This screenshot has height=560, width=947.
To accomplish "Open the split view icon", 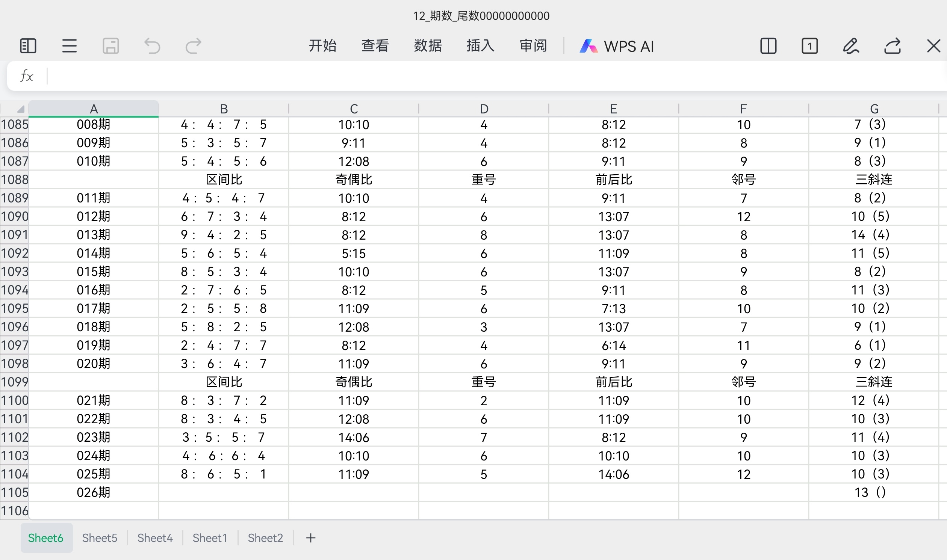I will [x=768, y=46].
